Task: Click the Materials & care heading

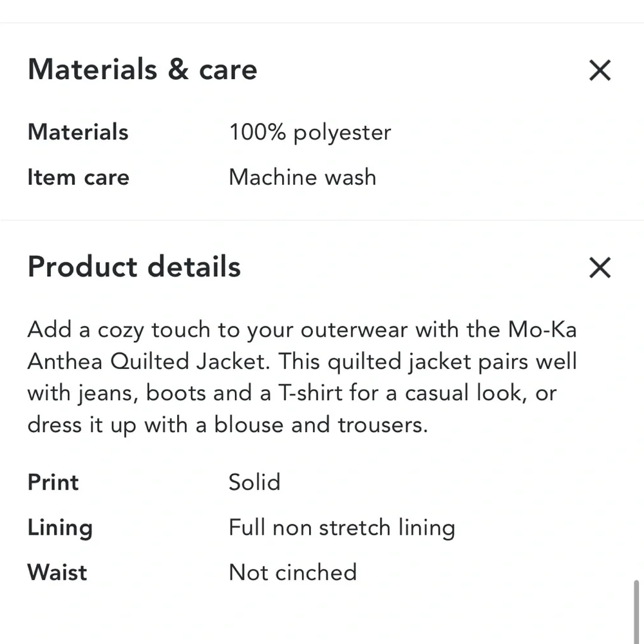Action: [x=142, y=70]
